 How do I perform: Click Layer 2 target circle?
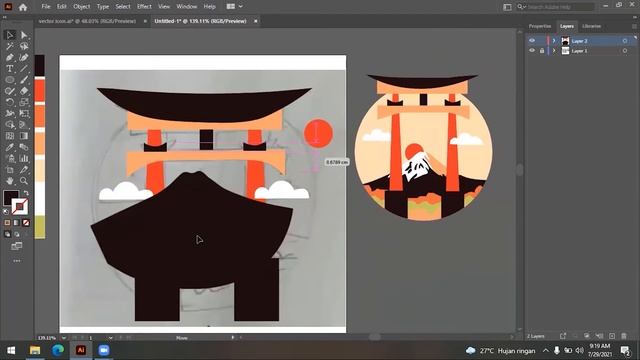(625, 41)
